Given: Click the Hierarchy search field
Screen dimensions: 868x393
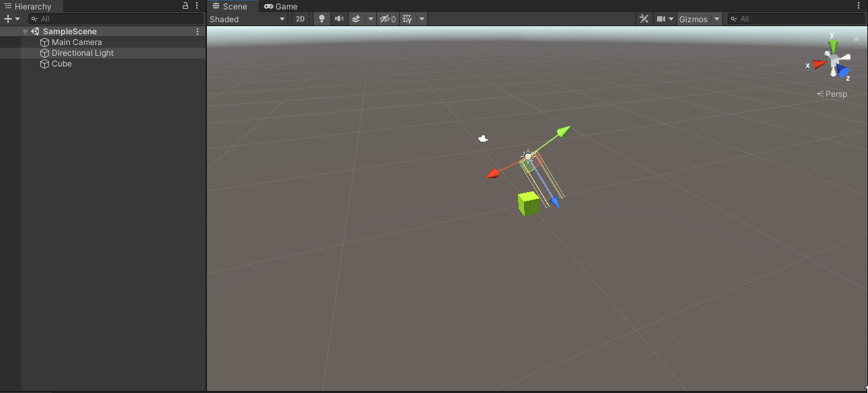Looking at the screenshot, I should (116, 19).
